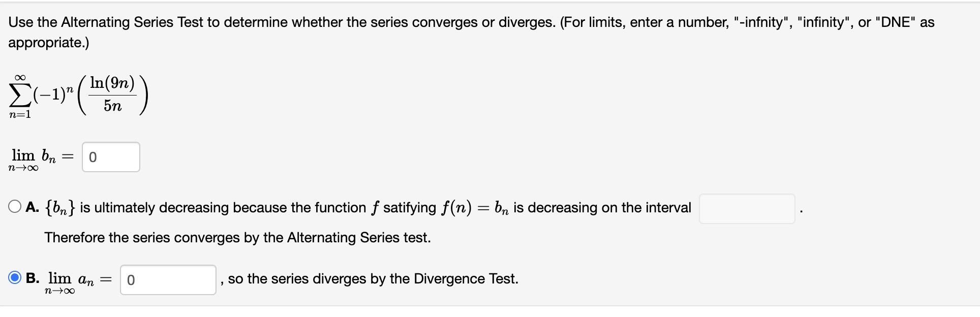Click the ln(9n) over 5n expression
Image resolution: width=980 pixels, height=317 pixels.
[x=112, y=95]
